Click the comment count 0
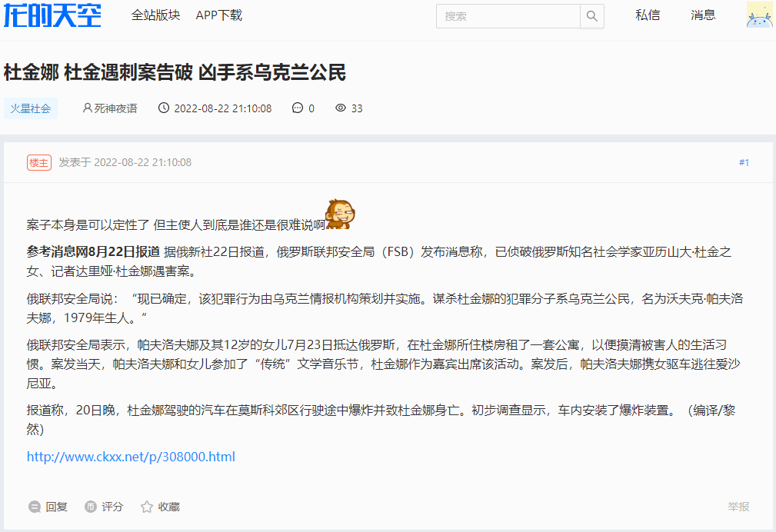The image size is (776, 532). [x=311, y=108]
